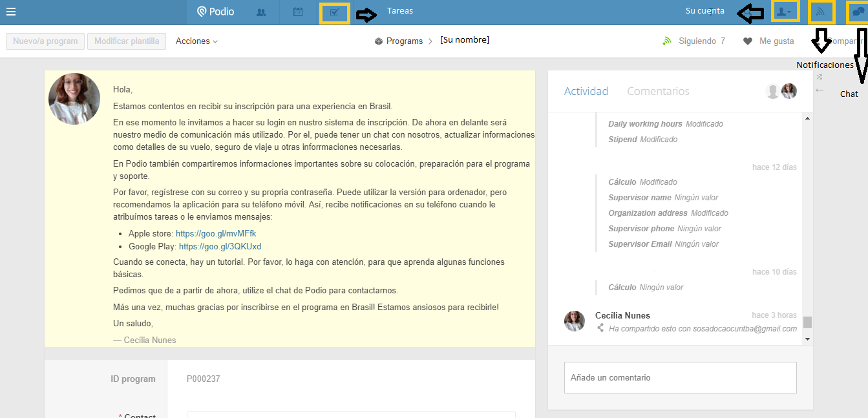Switch to the Actividad tab
This screenshot has width=868, height=418.
click(586, 91)
